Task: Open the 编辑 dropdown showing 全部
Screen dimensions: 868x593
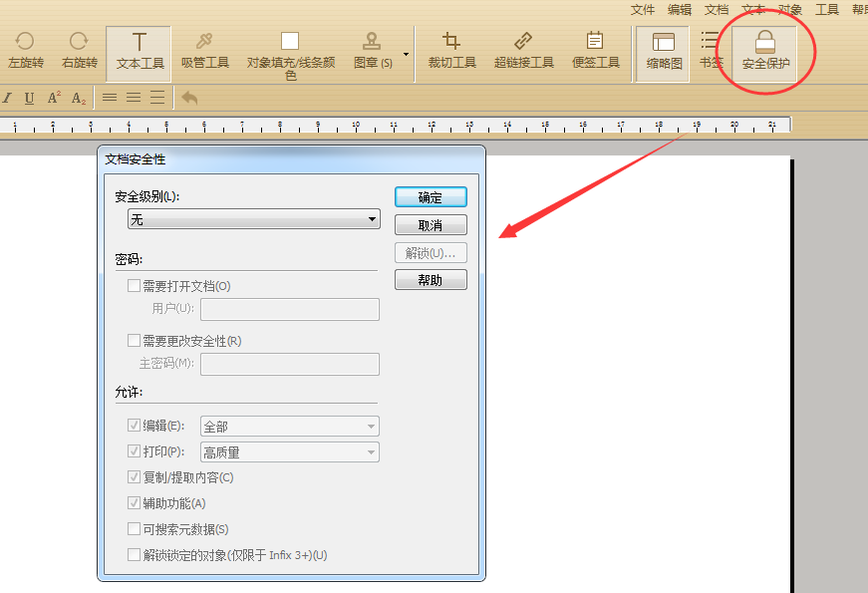Action: pos(290,427)
